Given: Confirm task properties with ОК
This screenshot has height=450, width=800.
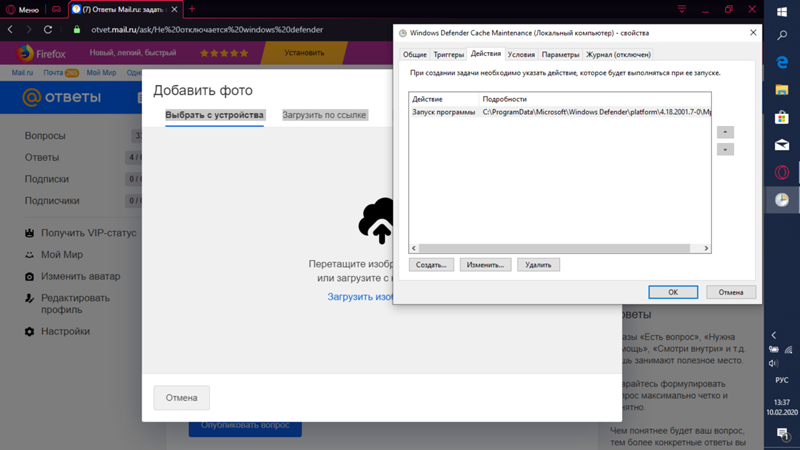Looking at the screenshot, I should pyautogui.click(x=673, y=292).
